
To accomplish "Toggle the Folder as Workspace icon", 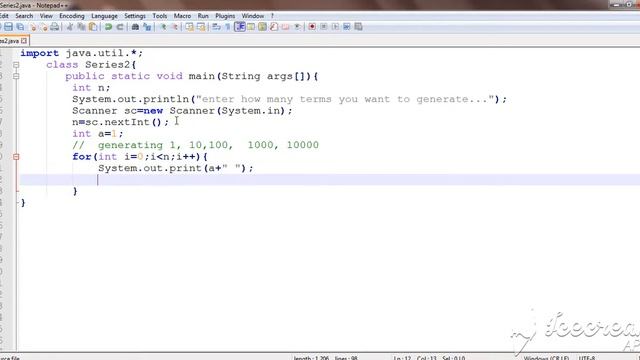I will pos(285,27).
